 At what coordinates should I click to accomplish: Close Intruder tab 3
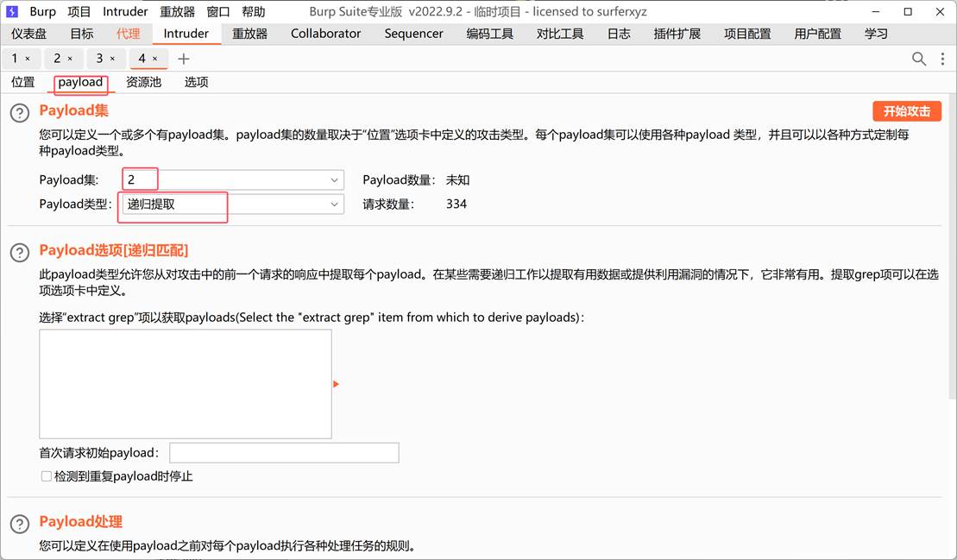point(112,59)
